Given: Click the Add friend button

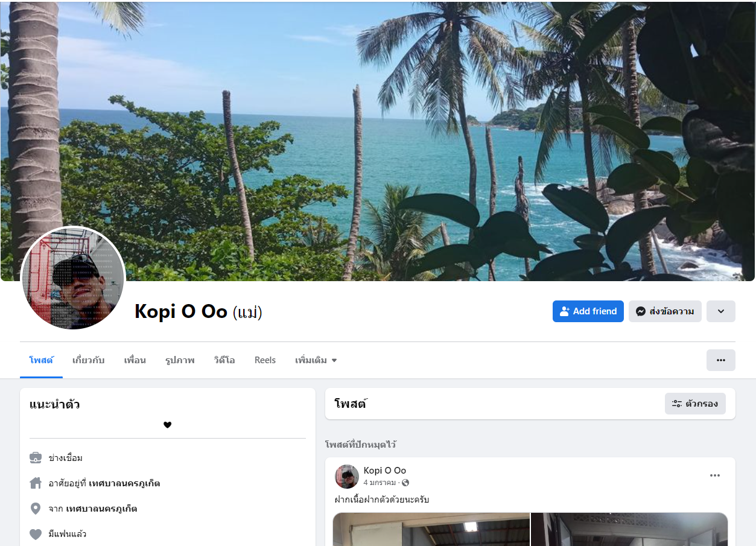Looking at the screenshot, I should pyautogui.click(x=588, y=311).
